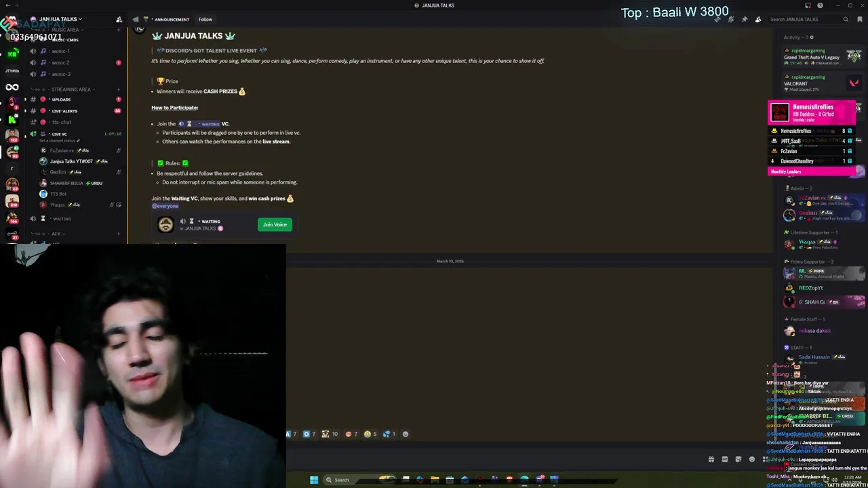Open the inbox icon in title bar
The width and height of the screenshot is (868, 488).
pyautogui.click(x=808, y=5)
